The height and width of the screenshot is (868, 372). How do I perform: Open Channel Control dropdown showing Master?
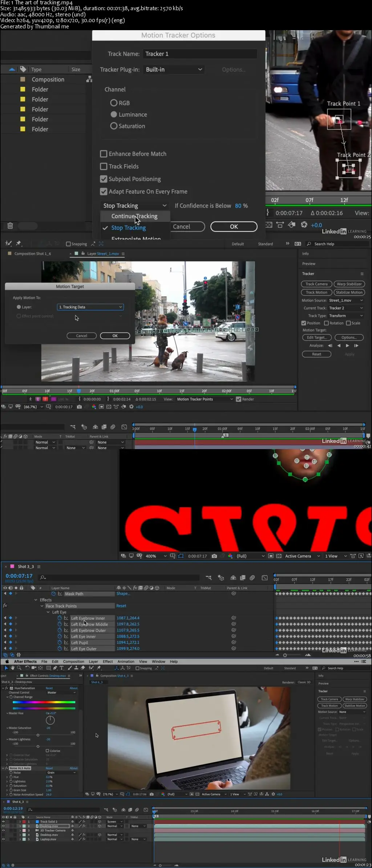pos(61,692)
